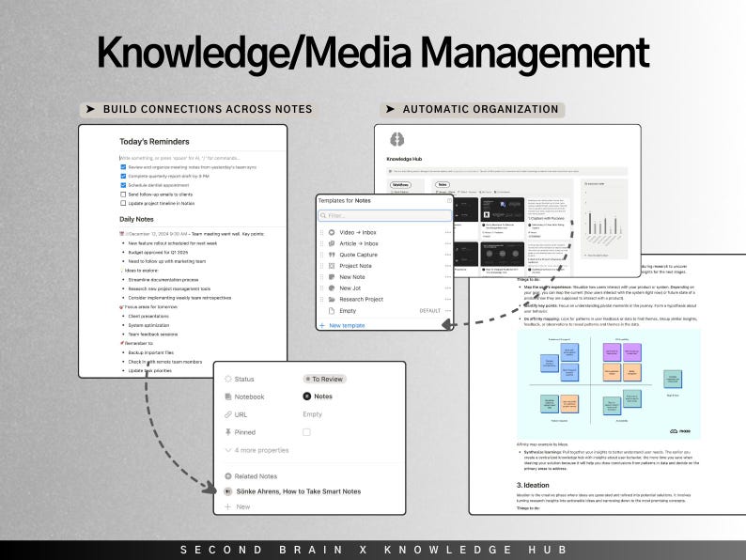Click the Article → Inbox template icon
Image resolution: width=746 pixels, height=560 pixels.
pyautogui.click(x=332, y=243)
